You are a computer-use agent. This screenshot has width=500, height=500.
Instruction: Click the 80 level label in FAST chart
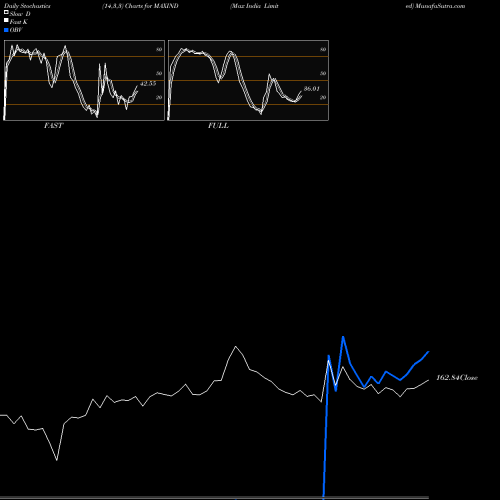(159, 49)
